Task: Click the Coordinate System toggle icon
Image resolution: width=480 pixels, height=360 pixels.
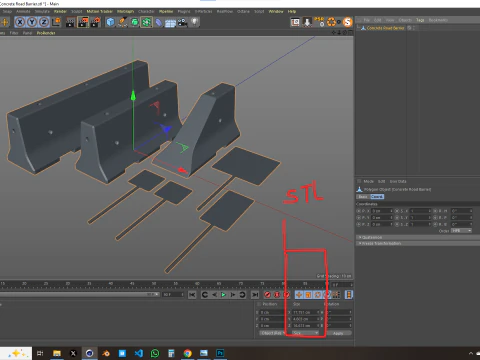Action: coord(56,22)
